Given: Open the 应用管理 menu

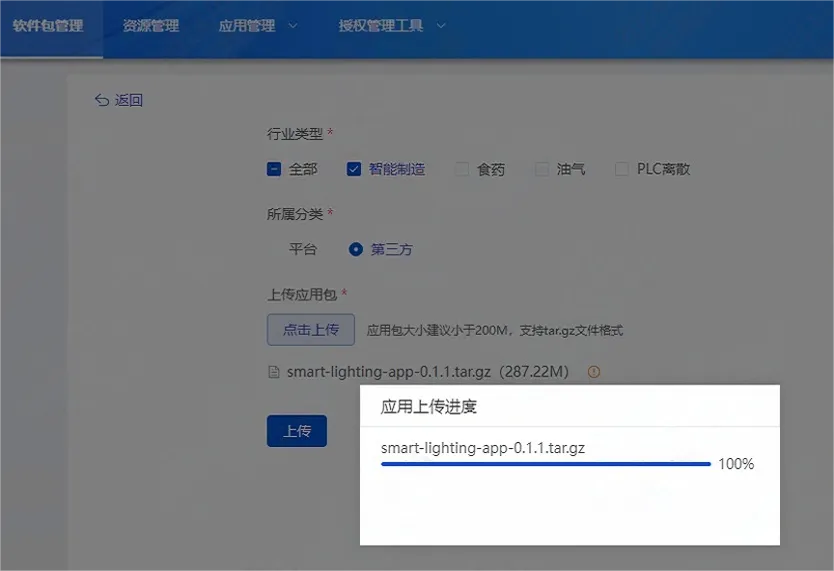Looking at the screenshot, I should (x=247, y=26).
